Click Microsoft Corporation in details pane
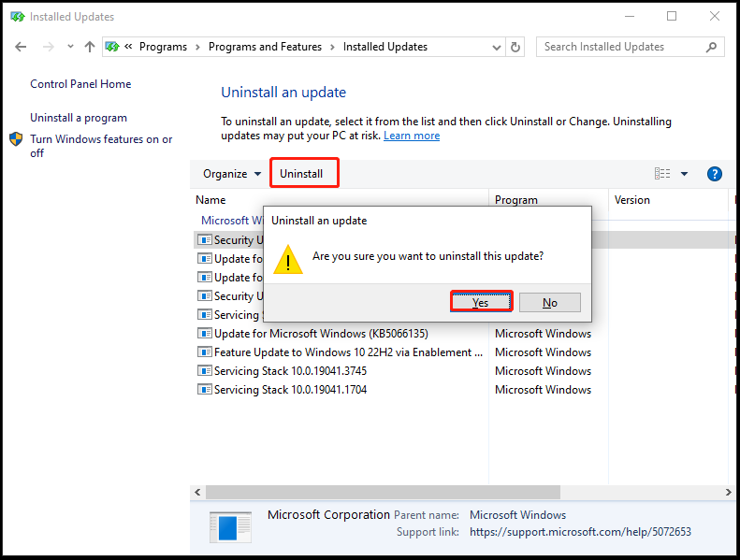 coord(328,515)
